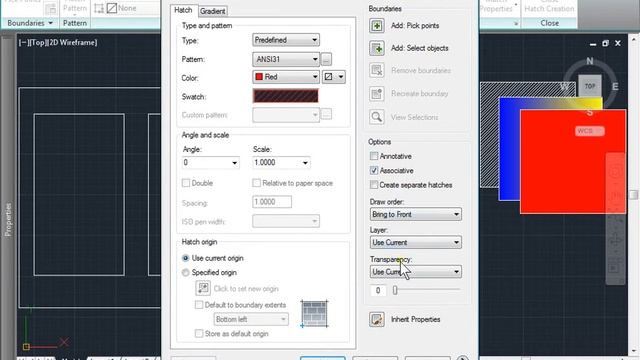Click the Remove boundaries icon
The height and width of the screenshot is (360, 640).
click(376, 71)
